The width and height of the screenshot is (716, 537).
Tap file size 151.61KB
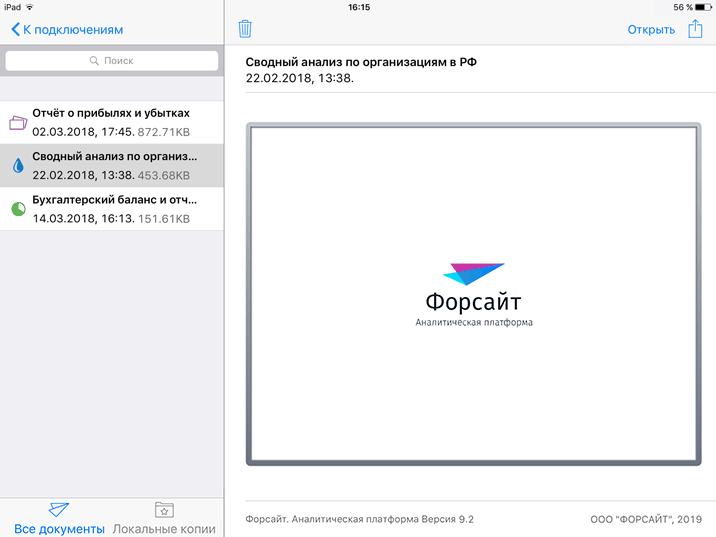coord(163,219)
